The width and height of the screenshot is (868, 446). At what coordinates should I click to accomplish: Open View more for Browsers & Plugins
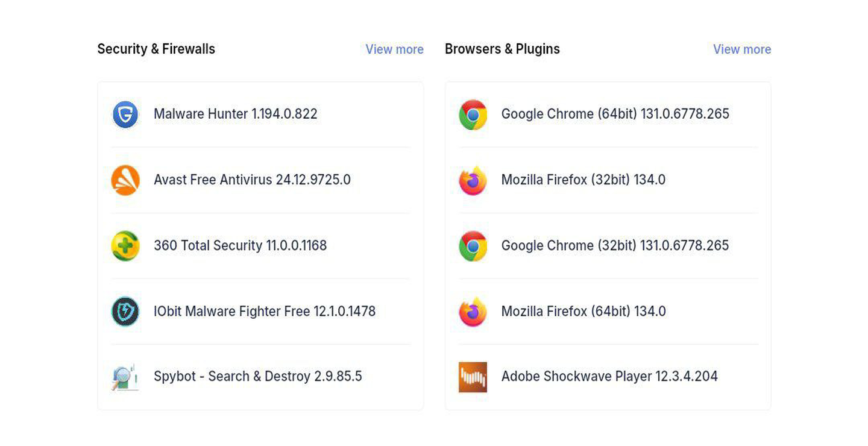[742, 49]
